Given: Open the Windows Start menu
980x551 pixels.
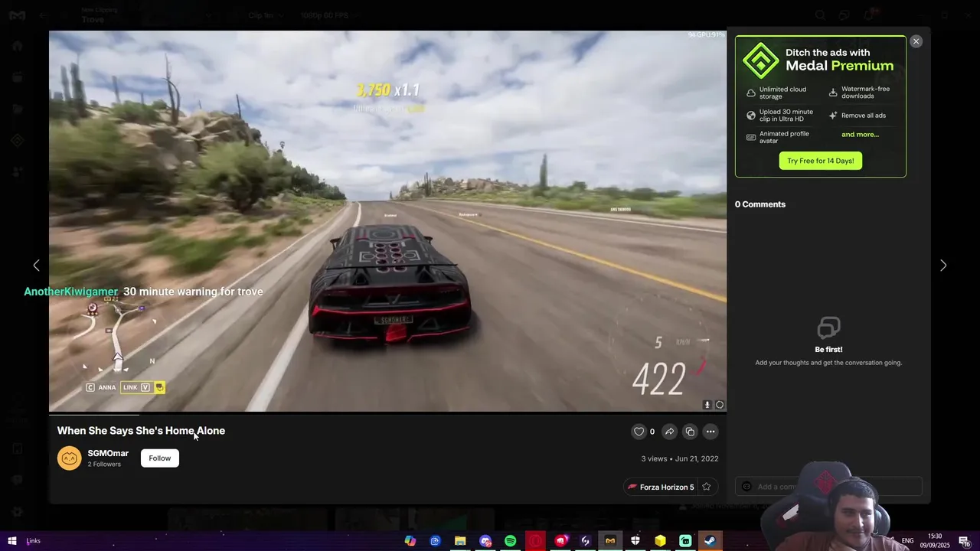Looking at the screenshot, I should [11, 541].
